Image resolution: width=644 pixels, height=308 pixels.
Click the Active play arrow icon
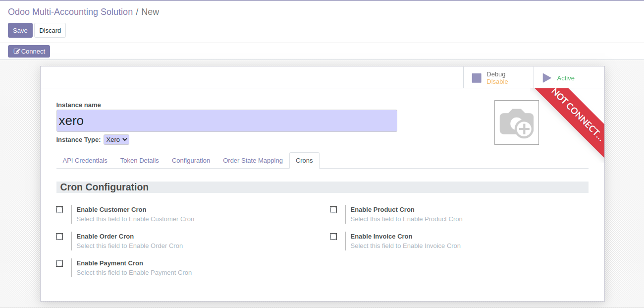pos(547,78)
